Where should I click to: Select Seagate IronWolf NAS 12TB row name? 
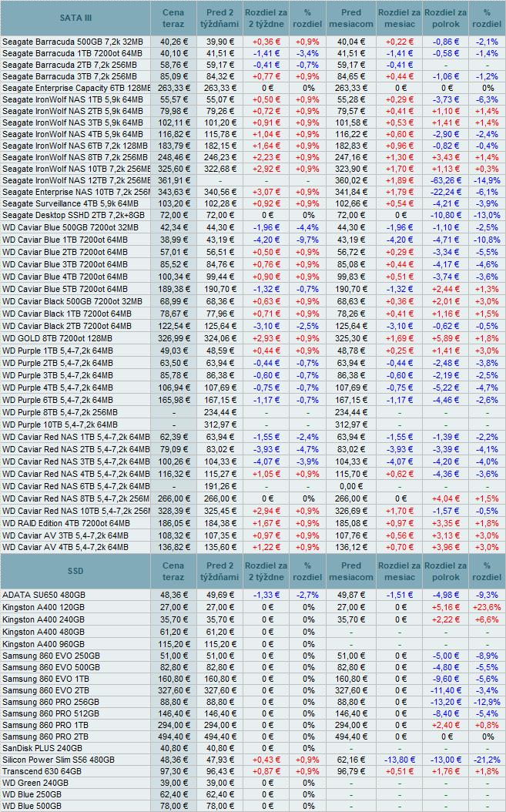point(76,180)
